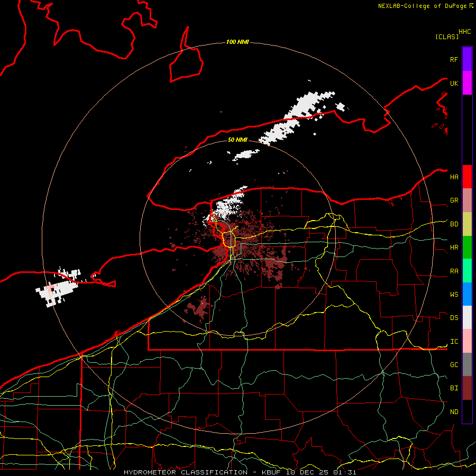
Task: Click the [CLAS] legend header
Action: point(447,36)
